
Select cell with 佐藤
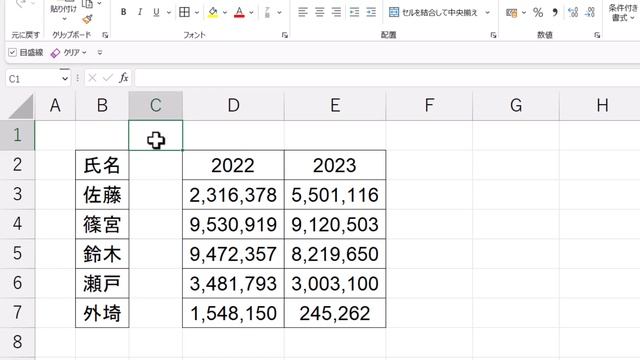pyautogui.click(x=102, y=195)
